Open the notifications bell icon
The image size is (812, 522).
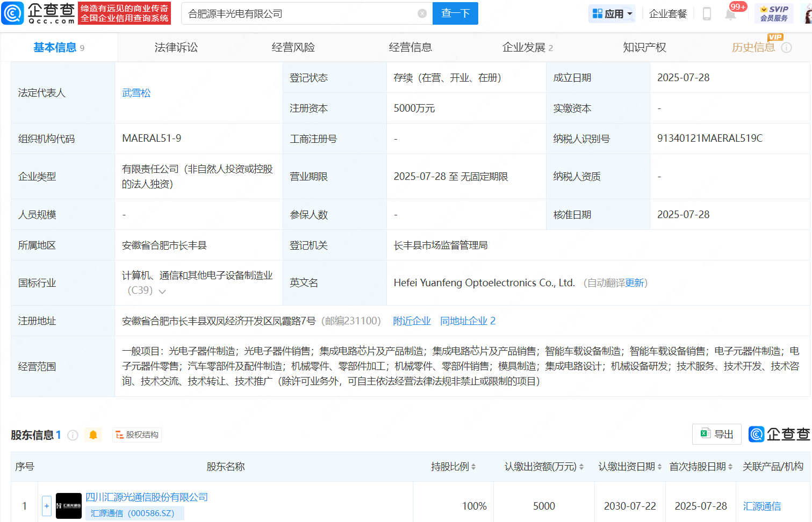coord(730,15)
